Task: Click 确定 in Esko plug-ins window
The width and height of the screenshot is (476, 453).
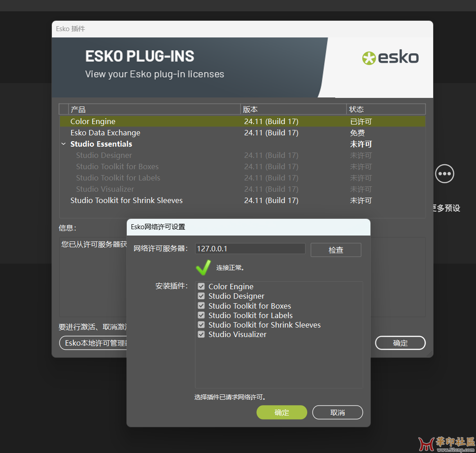Action: click(400, 343)
